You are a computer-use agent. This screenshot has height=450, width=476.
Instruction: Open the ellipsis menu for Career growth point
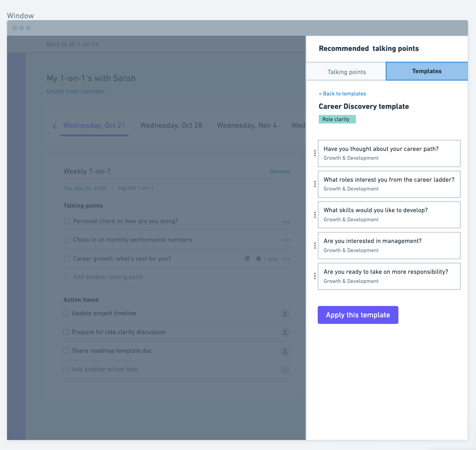tap(286, 259)
